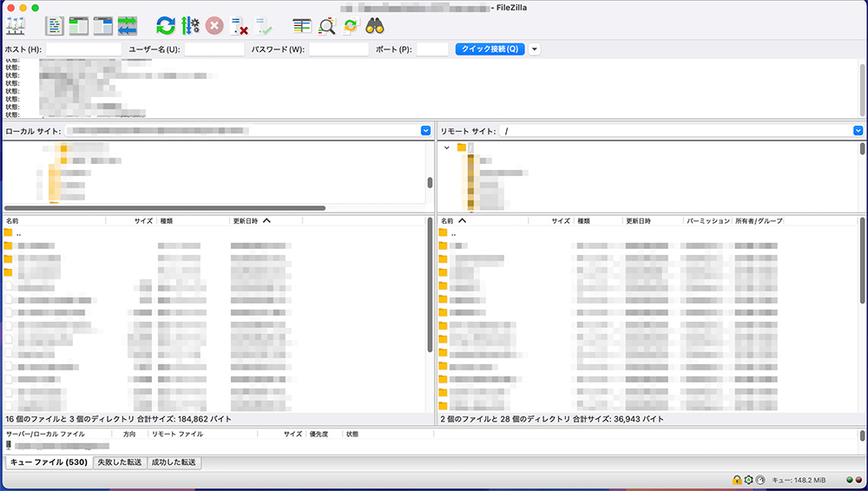This screenshot has width=868, height=491.
Task: Switch to the 失敗した転送 tab
Action: pos(120,463)
